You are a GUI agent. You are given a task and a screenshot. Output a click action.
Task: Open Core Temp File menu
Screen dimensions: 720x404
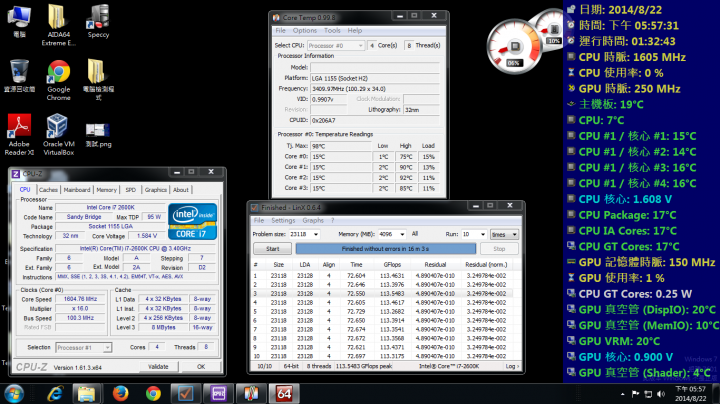(281, 30)
